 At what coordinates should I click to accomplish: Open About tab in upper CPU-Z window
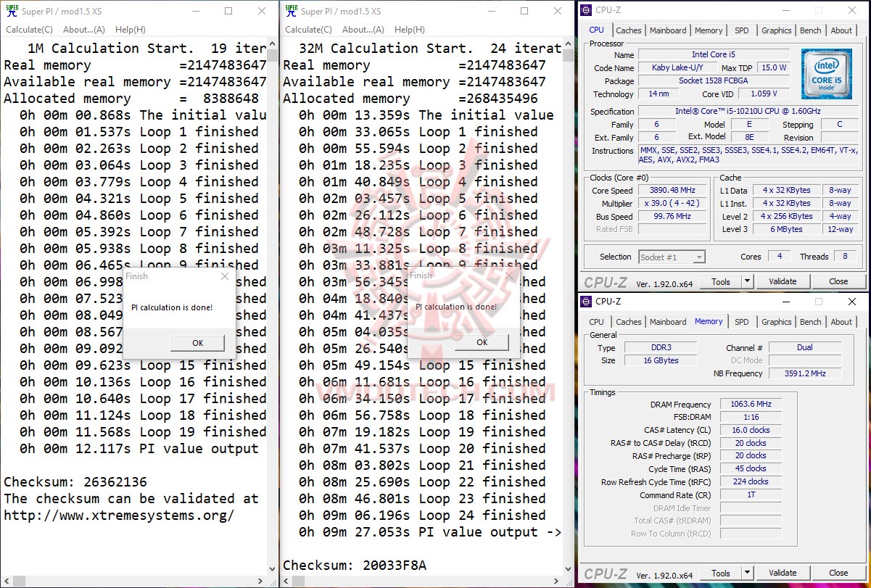[841, 30]
